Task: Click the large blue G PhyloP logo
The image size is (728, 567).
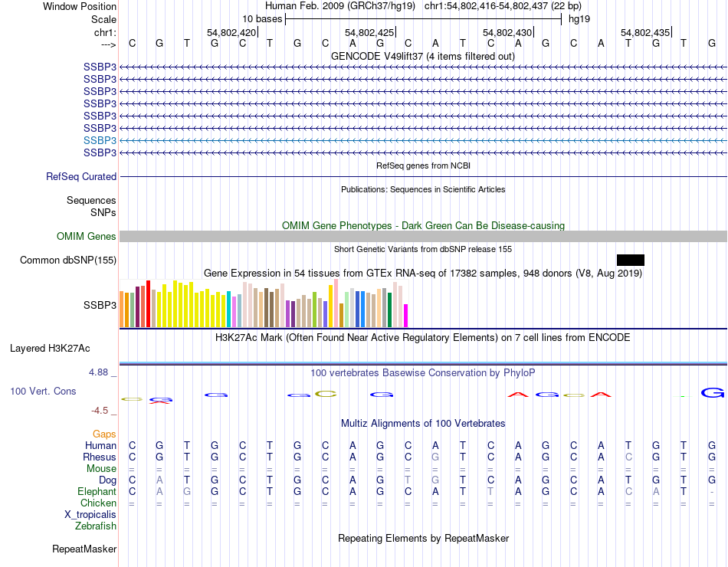Action: click(x=712, y=393)
